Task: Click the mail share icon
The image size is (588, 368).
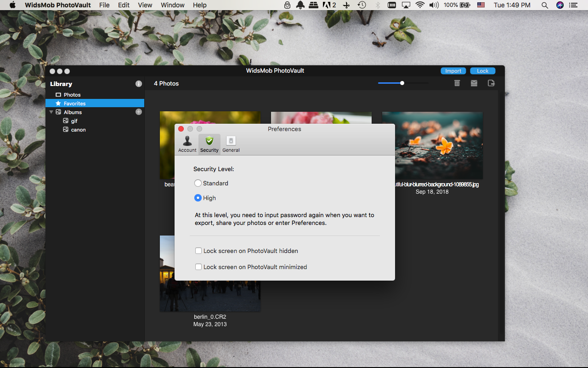Action: [474, 83]
